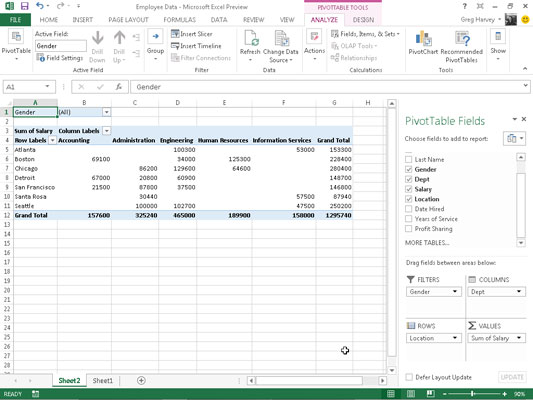Open Fields, Items, & Sets
This screenshot has height=400, width=533.
[365, 34]
